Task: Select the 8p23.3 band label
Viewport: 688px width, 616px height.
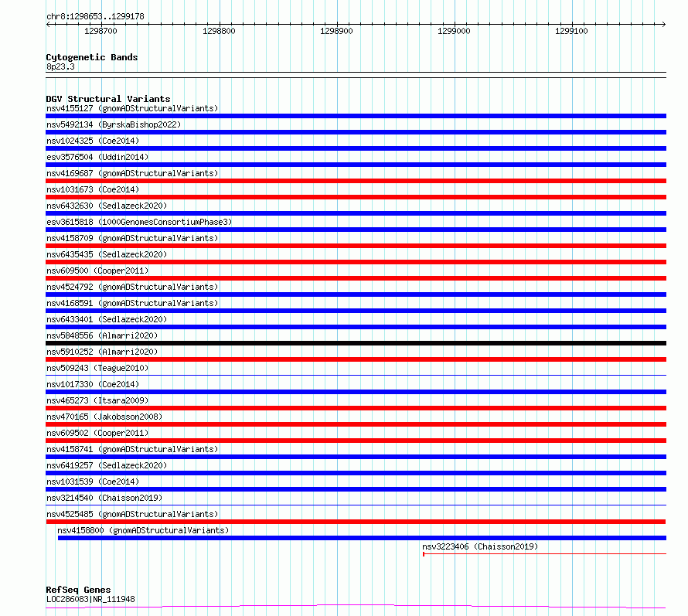Action: (x=60, y=66)
